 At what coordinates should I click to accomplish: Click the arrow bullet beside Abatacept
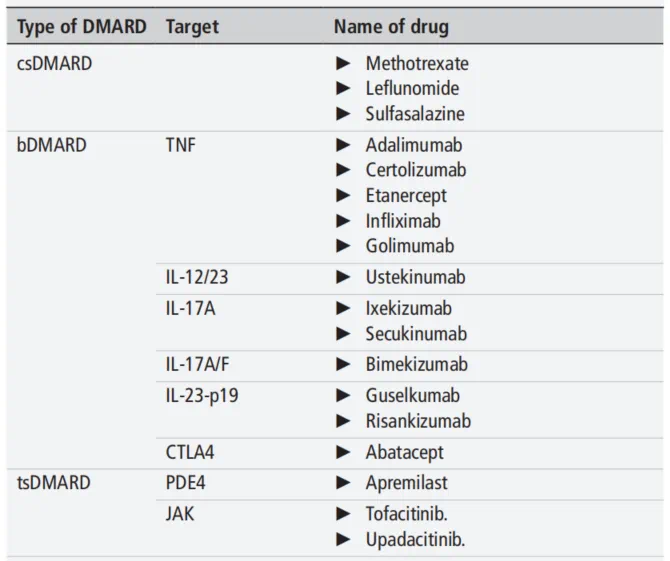(x=343, y=452)
